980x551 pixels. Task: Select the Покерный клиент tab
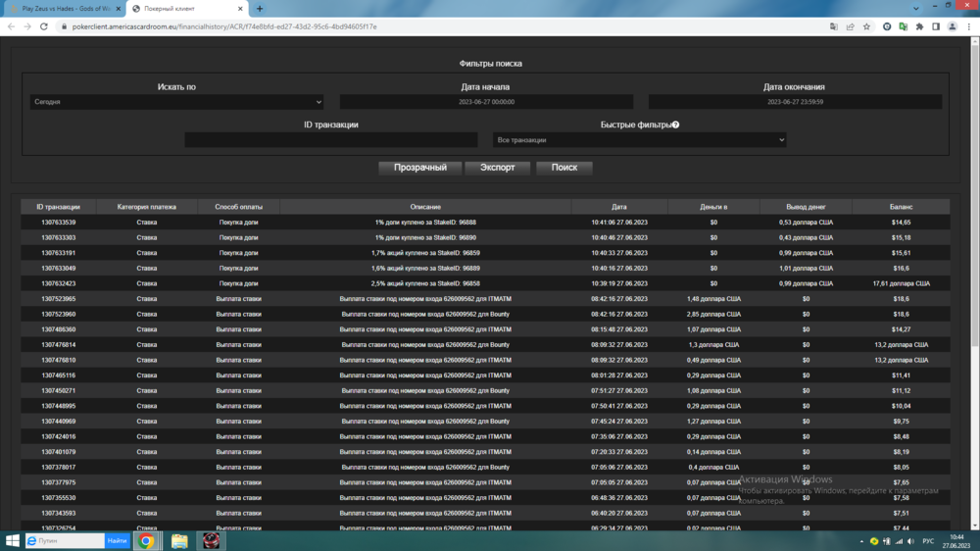pos(186,9)
